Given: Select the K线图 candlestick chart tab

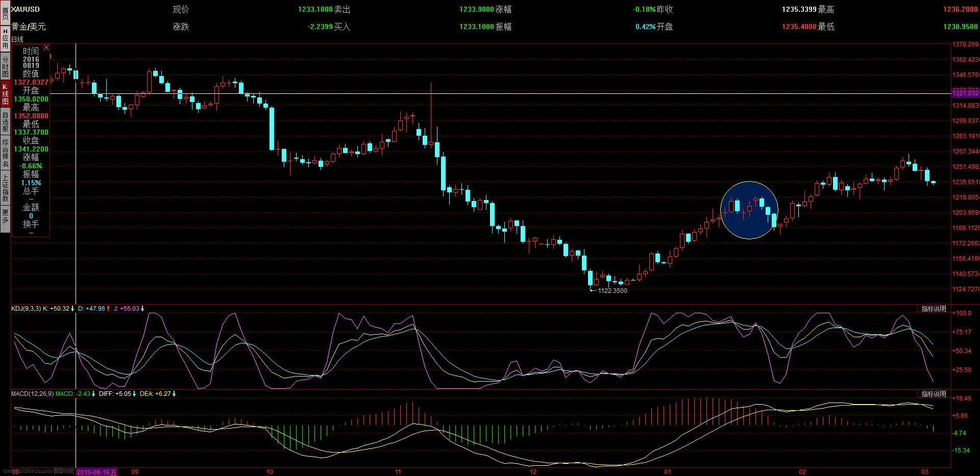Looking at the screenshot, I should [5, 94].
